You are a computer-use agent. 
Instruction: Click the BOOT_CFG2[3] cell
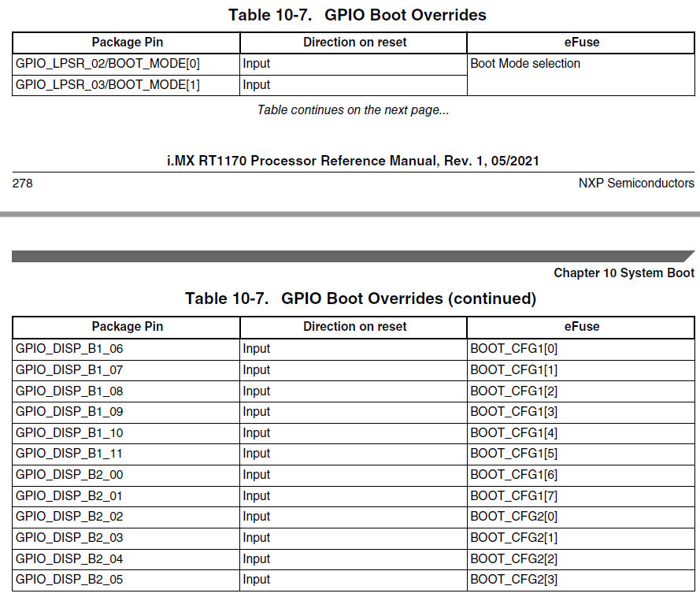[x=581, y=580]
